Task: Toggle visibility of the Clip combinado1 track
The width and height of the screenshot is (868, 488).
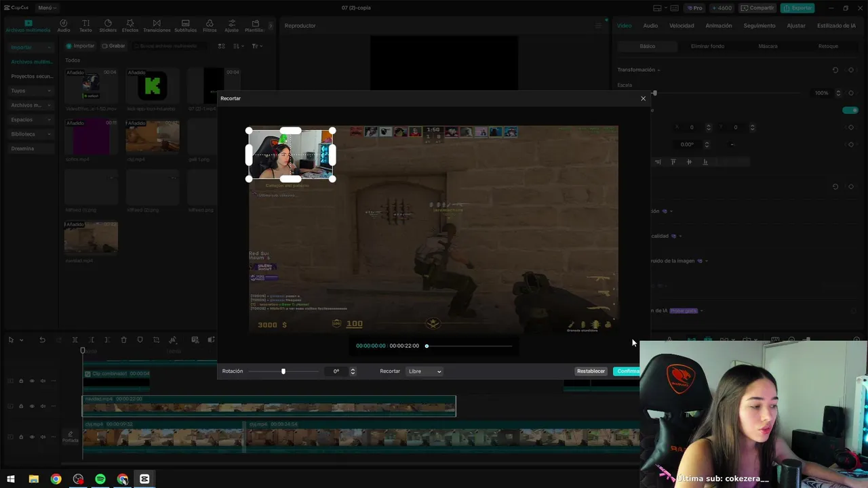Action: click(x=32, y=381)
